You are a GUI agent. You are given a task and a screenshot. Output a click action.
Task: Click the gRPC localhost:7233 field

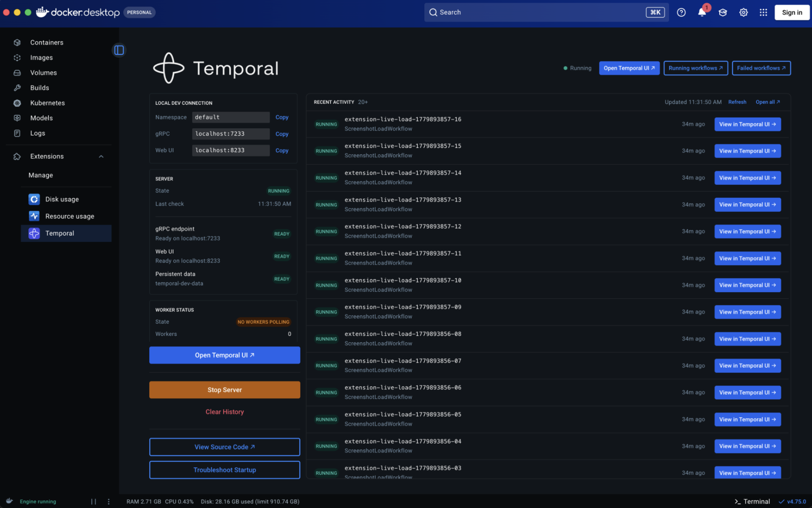pos(231,134)
